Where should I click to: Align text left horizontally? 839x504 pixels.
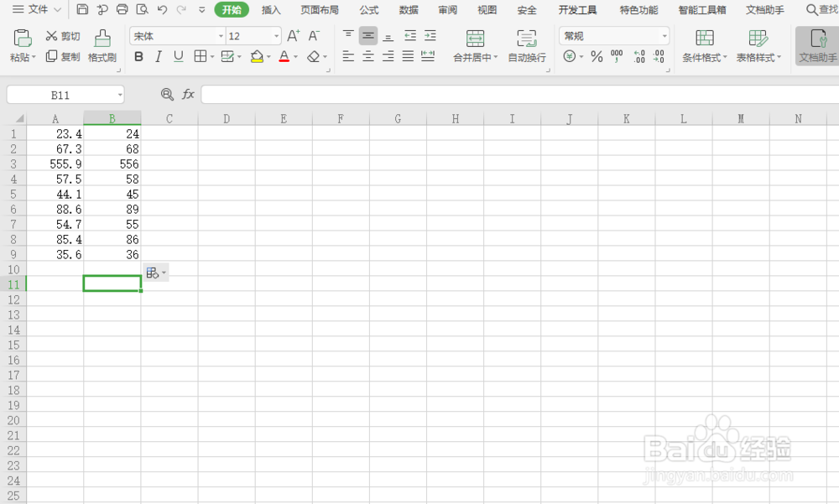click(x=348, y=56)
